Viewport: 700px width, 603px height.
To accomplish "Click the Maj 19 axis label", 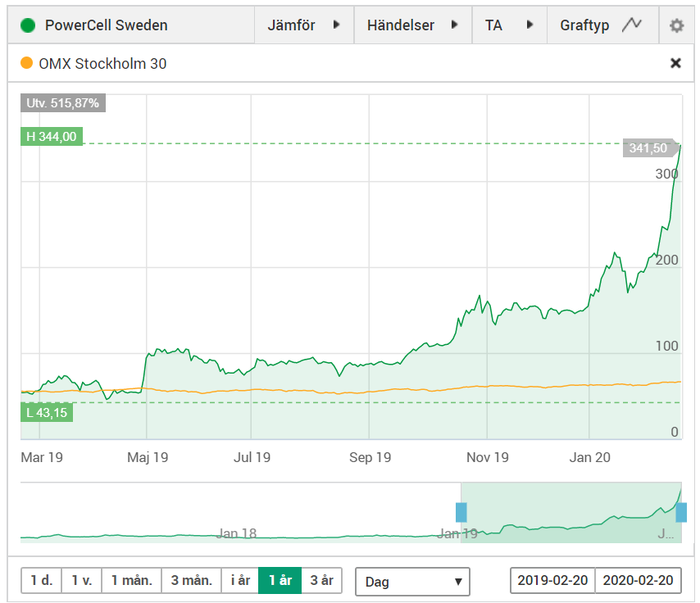I will 148,457.
